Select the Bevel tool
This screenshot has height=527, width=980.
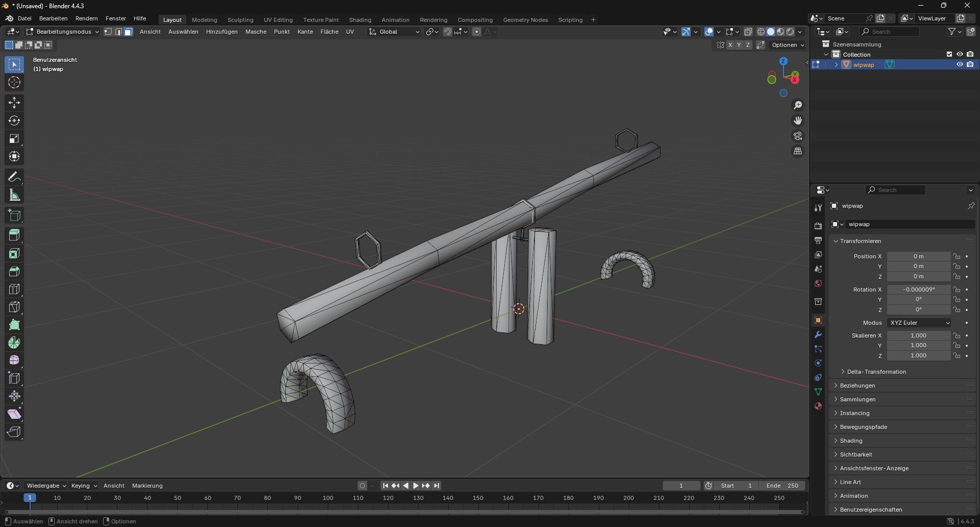pyautogui.click(x=14, y=271)
